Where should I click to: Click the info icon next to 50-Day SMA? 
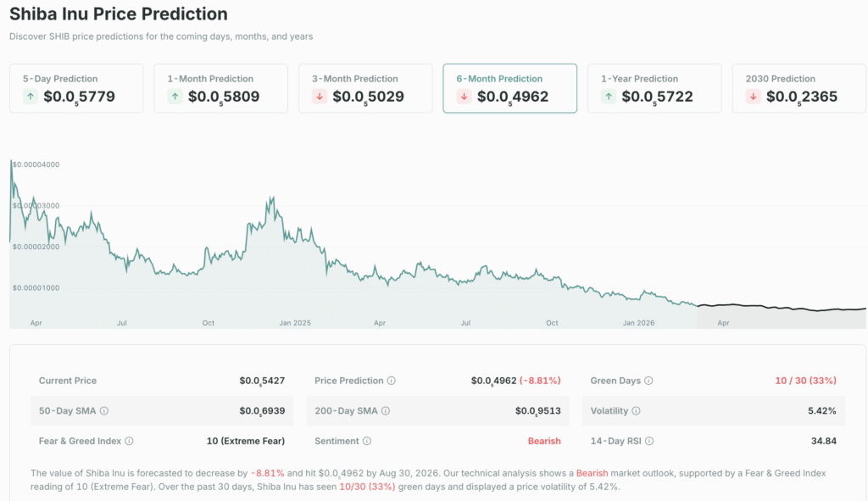pyautogui.click(x=104, y=411)
